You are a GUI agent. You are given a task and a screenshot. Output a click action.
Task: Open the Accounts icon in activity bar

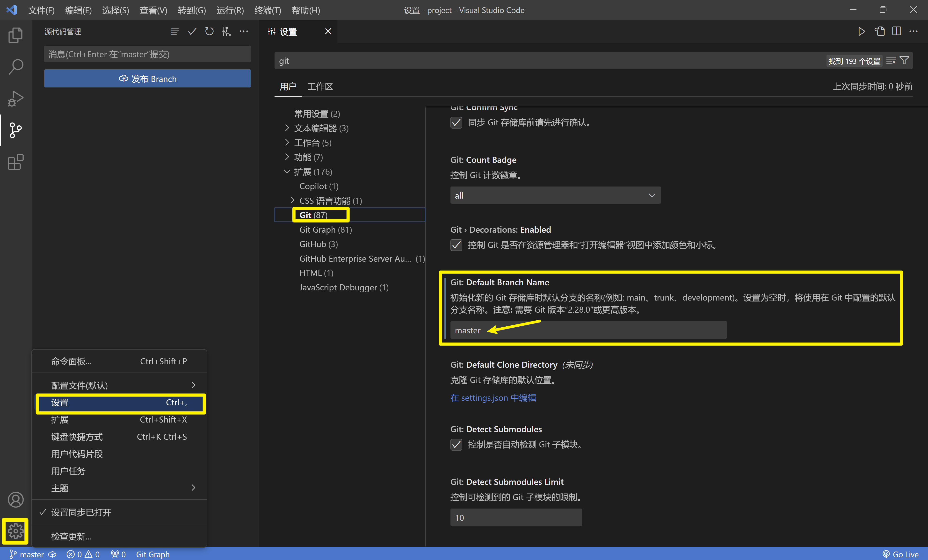[15, 499]
